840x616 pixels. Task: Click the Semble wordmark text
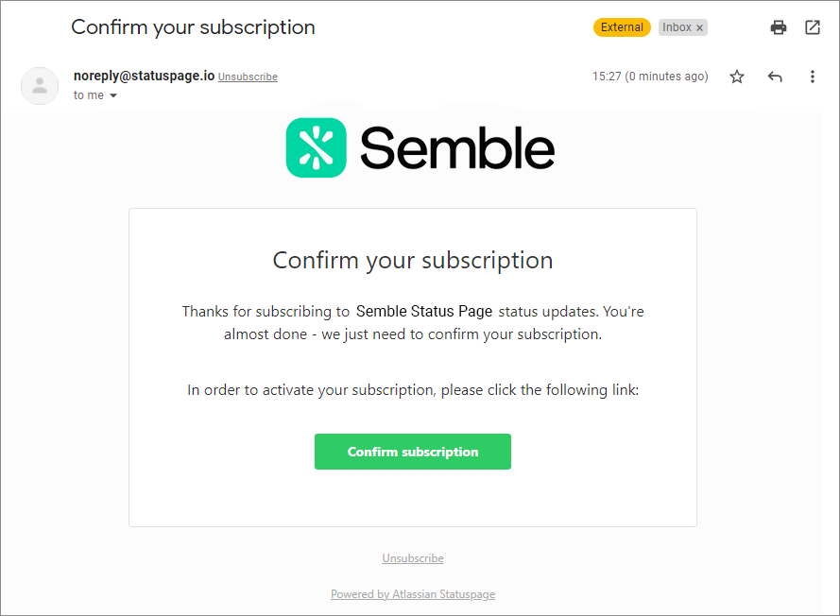click(x=457, y=147)
